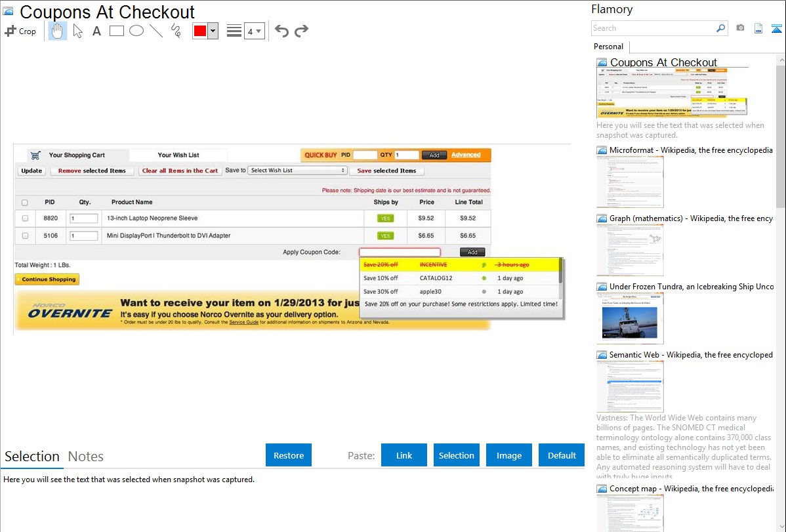Click the Concept map snapshot title
The width and height of the screenshot is (786, 532).
(x=692, y=488)
